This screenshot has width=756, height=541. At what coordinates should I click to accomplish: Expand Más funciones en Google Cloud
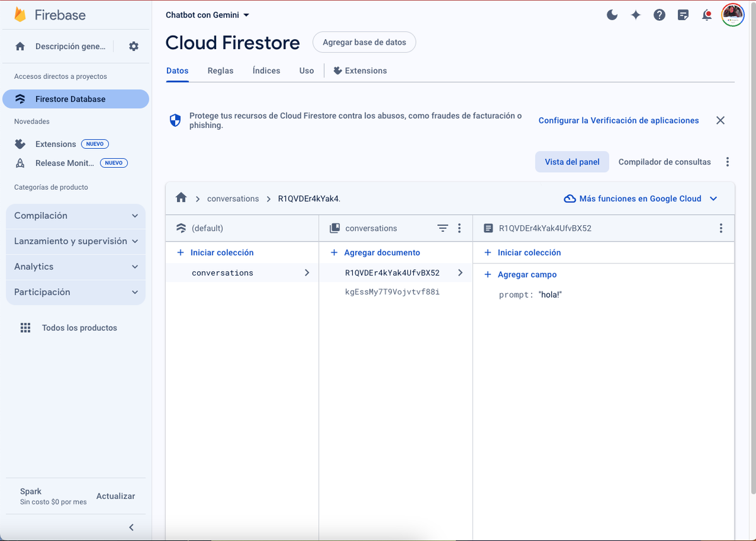pos(641,199)
